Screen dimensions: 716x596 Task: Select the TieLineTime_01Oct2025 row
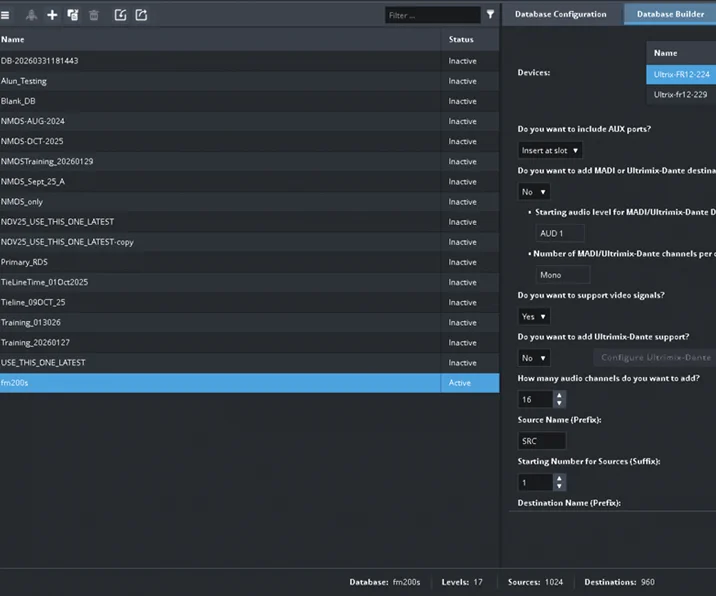pyautogui.click(x=249, y=282)
